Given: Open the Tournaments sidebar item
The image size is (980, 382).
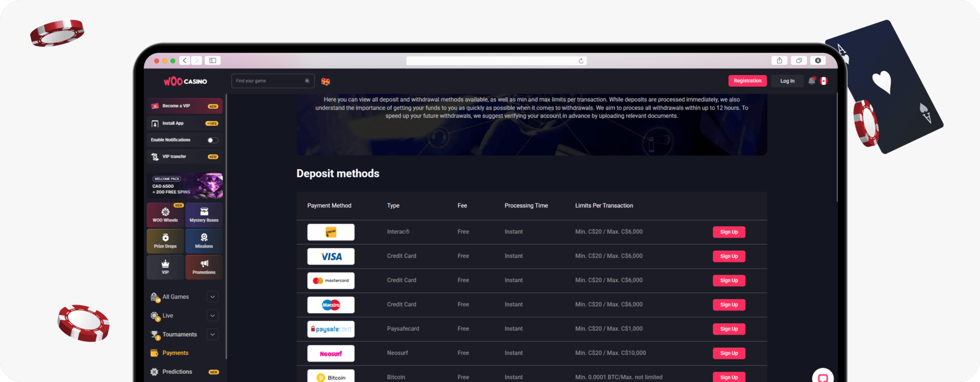Looking at the screenshot, I should click(x=179, y=334).
